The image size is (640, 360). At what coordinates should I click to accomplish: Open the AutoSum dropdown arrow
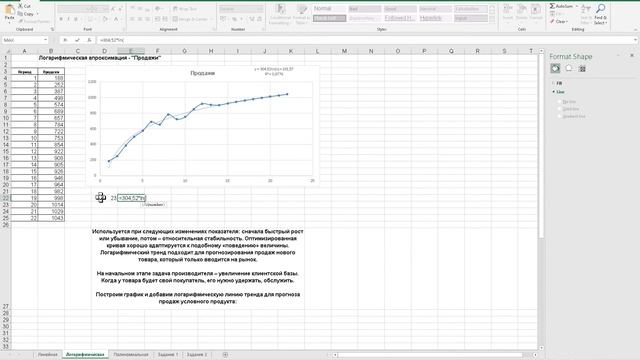pyautogui.click(x=577, y=6)
